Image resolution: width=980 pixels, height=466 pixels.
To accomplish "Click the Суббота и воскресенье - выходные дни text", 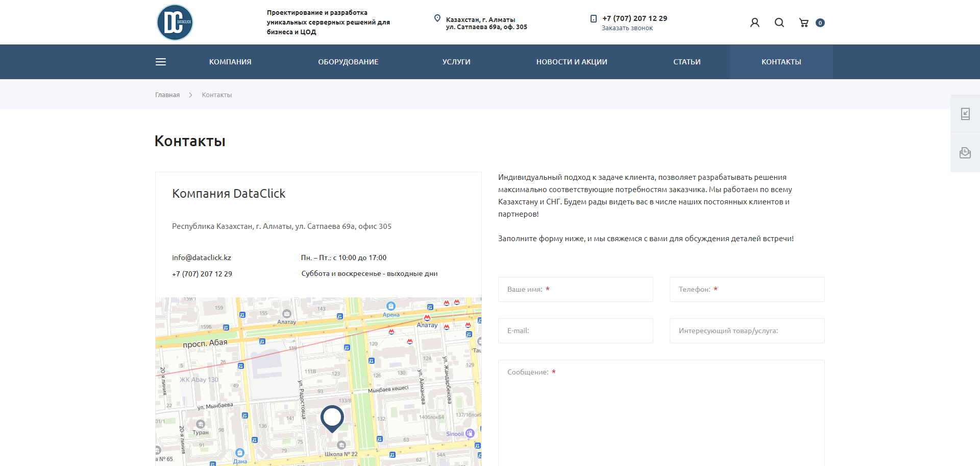I will 370,274.
